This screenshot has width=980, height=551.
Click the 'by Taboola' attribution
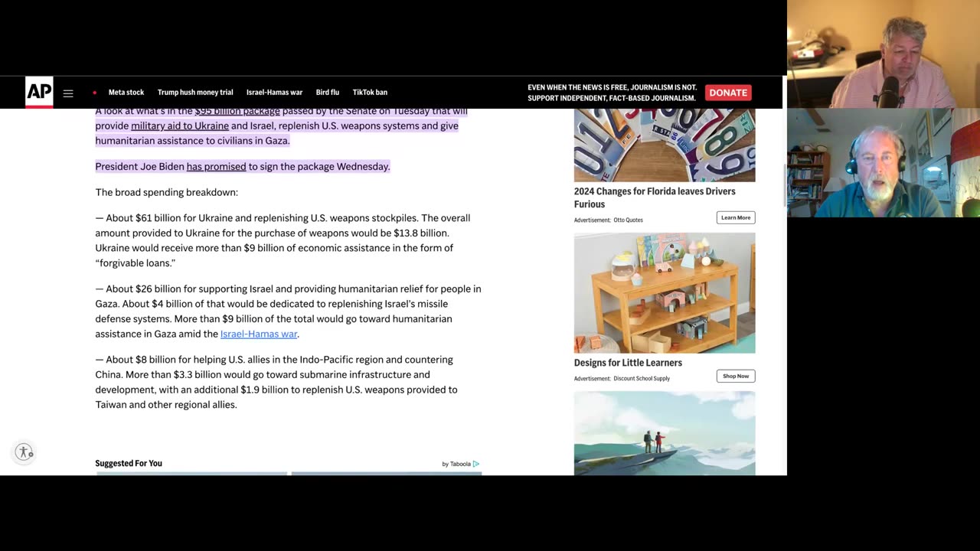click(456, 464)
